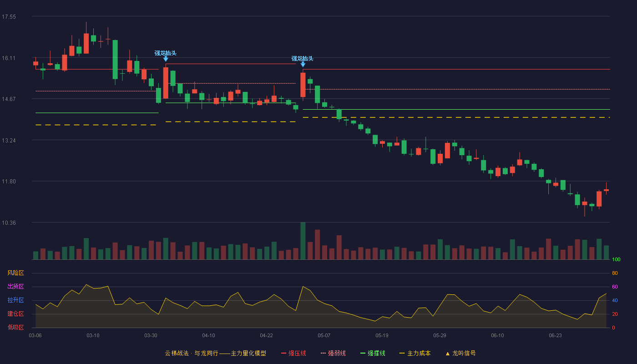Viewport: 637px width, 364px height.
Task: Click the 10.36 price axis label
Action: point(9,222)
